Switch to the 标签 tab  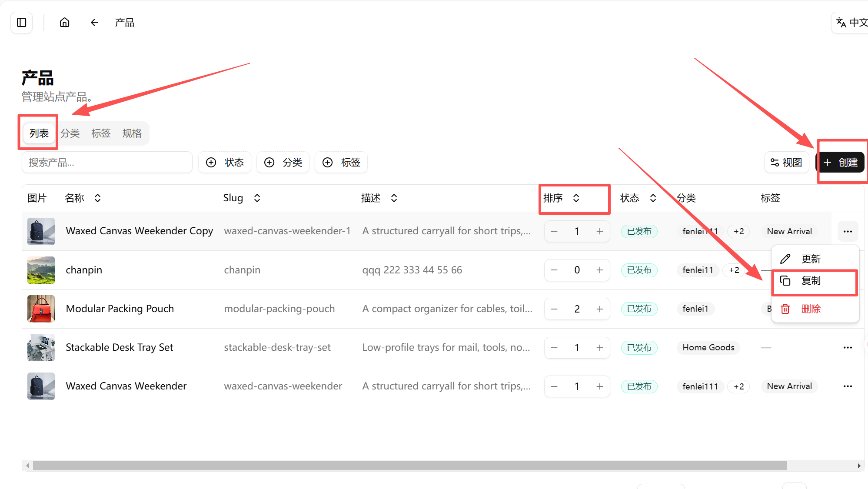(101, 133)
